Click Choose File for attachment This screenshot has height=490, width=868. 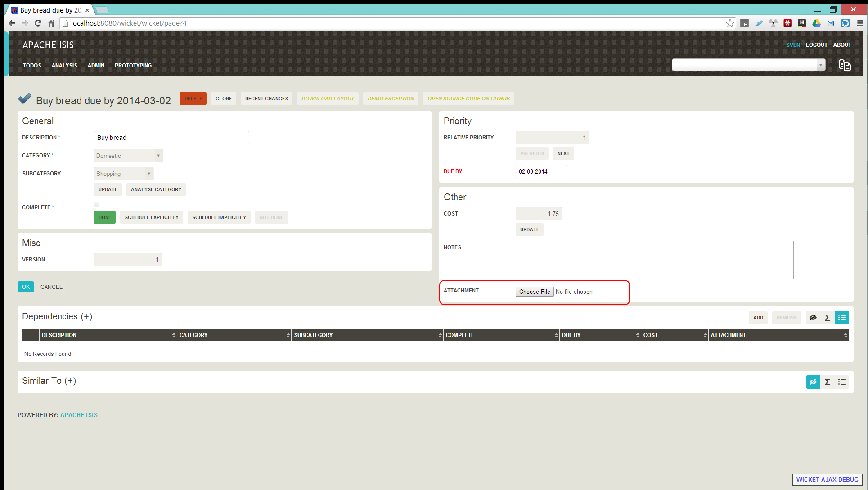(x=534, y=292)
